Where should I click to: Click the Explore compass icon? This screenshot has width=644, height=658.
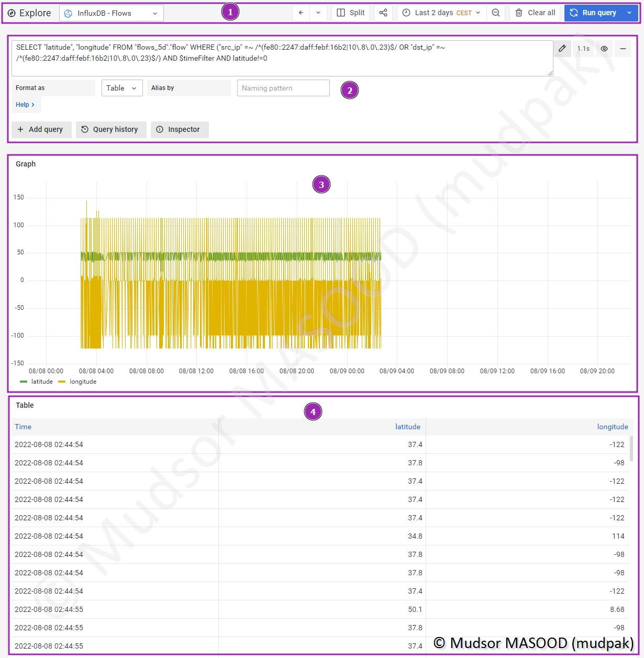(x=12, y=13)
